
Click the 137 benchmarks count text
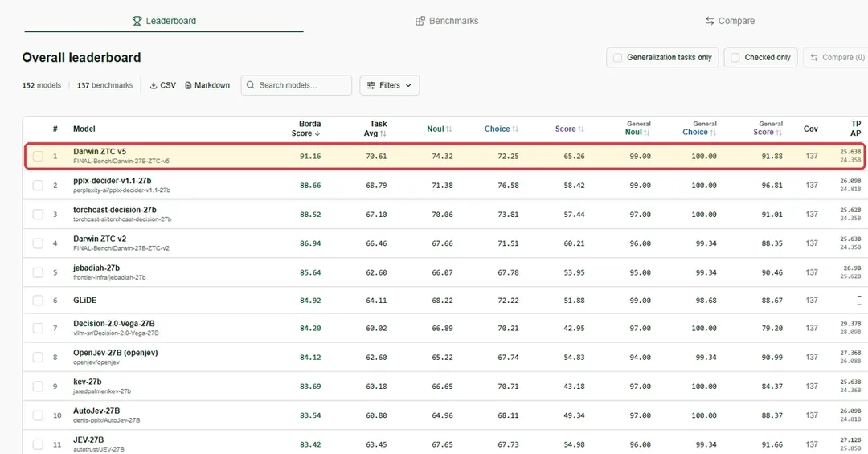point(104,85)
